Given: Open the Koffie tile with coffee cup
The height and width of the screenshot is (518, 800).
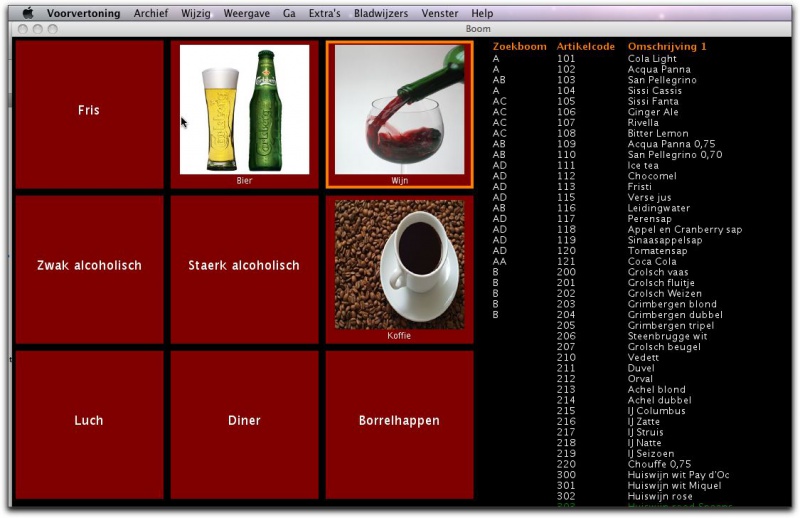Looking at the screenshot, I should (x=399, y=266).
